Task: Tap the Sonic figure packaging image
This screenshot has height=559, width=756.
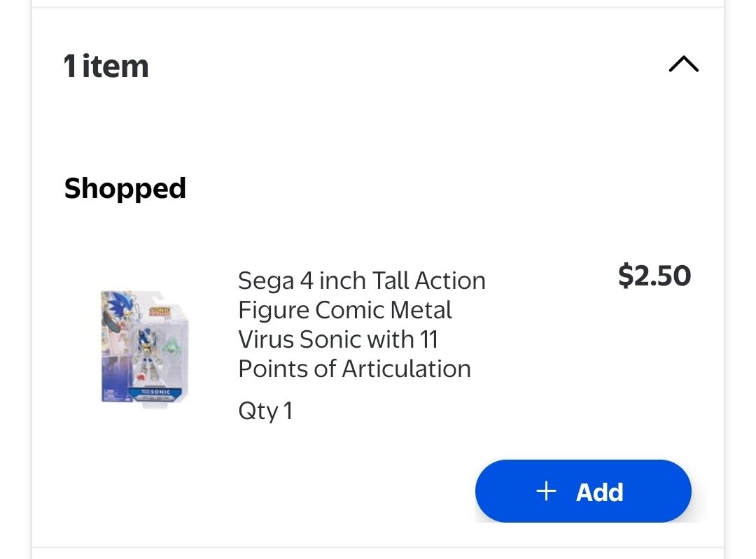Action: click(x=146, y=348)
